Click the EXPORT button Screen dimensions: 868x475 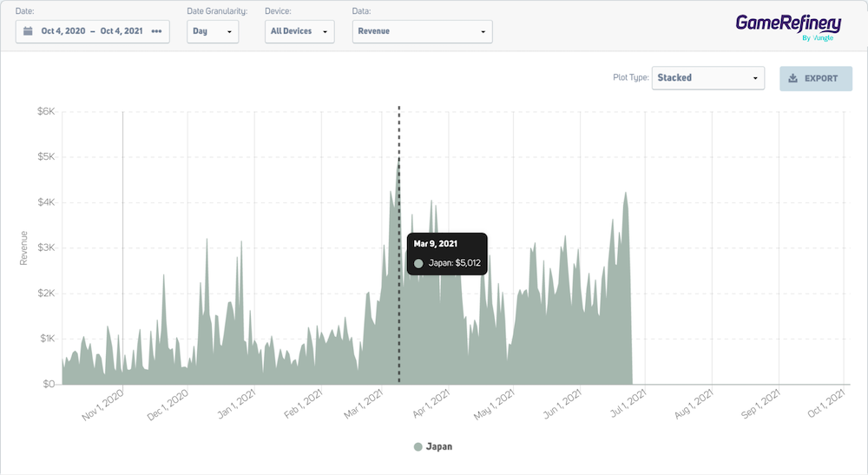[x=816, y=78]
